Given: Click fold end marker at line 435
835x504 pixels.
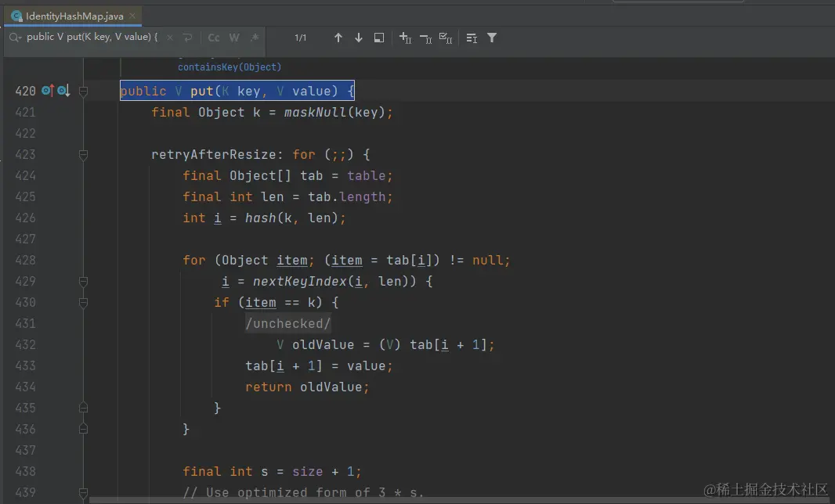Looking at the screenshot, I should coord(84,408).
